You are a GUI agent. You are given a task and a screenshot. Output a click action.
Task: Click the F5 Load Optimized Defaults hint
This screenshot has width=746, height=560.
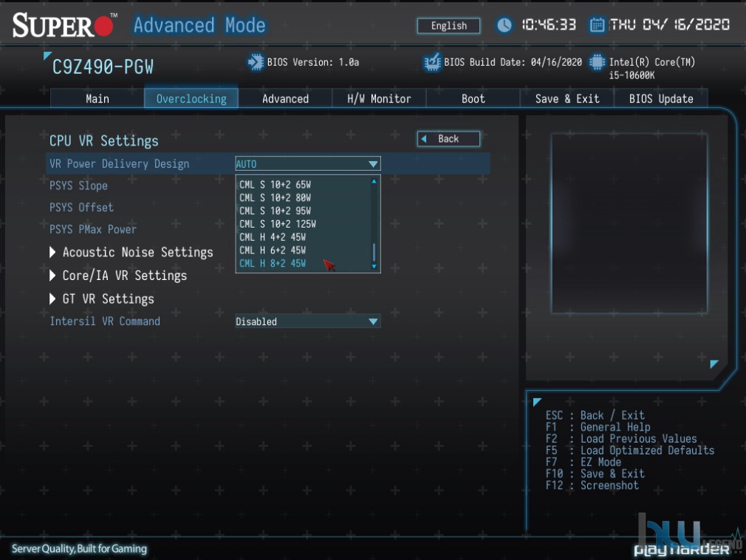[x=630, y=450]
